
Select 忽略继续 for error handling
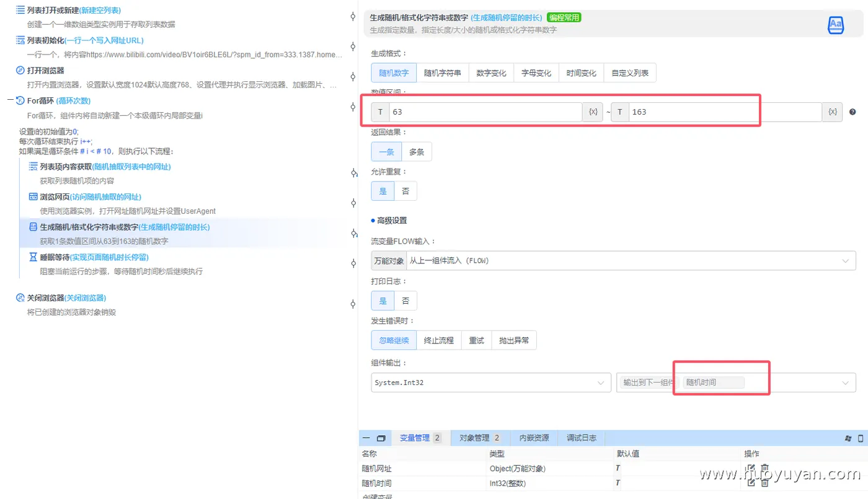tap(394, 340)
